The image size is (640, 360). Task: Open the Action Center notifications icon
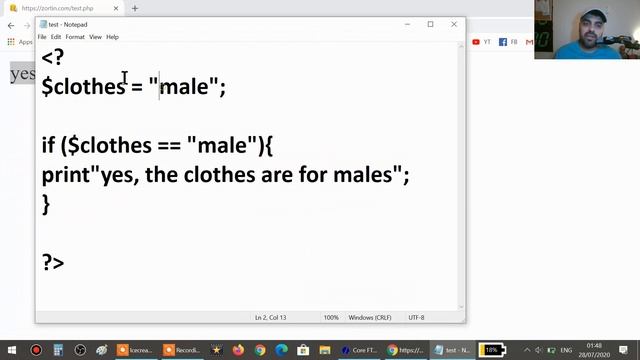click(x=623, y=350)
